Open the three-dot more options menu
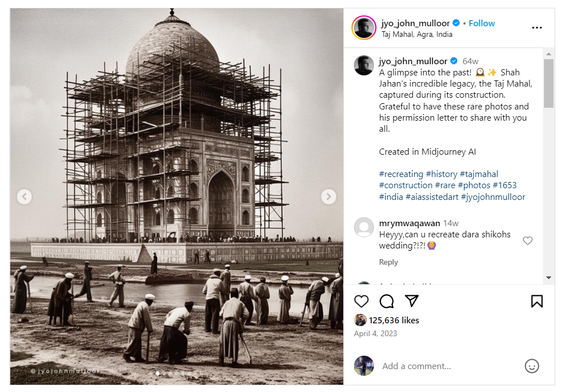Image resolution: width=563 pixels, height=392 pixels. click(537, 27)
